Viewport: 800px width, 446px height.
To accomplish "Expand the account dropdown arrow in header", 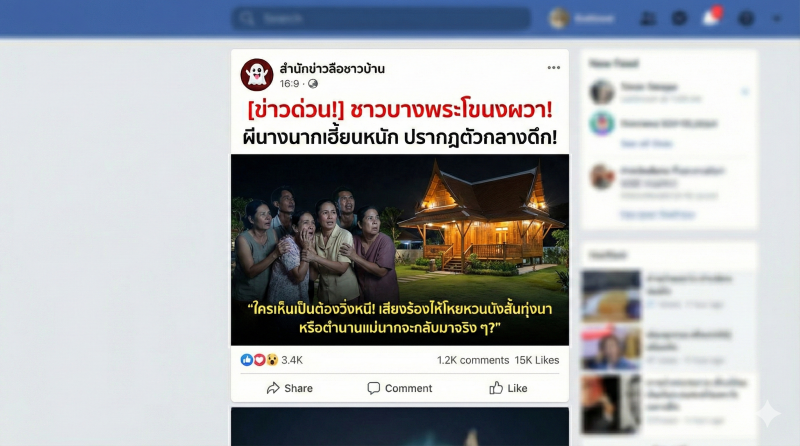I will point(777,19).
